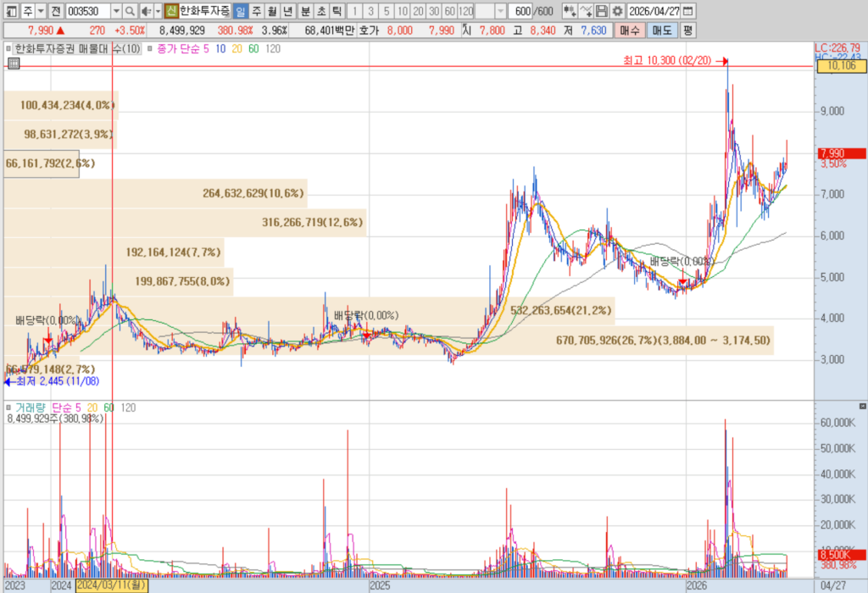868x593 pixels.
Task: Click volume bar 532,263,654(21.2%)
Action: click(309, 310)
